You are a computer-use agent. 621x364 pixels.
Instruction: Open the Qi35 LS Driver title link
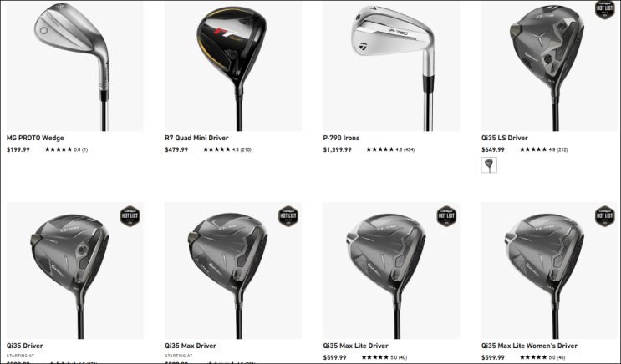pyautogui.click(x=505, y=138)
